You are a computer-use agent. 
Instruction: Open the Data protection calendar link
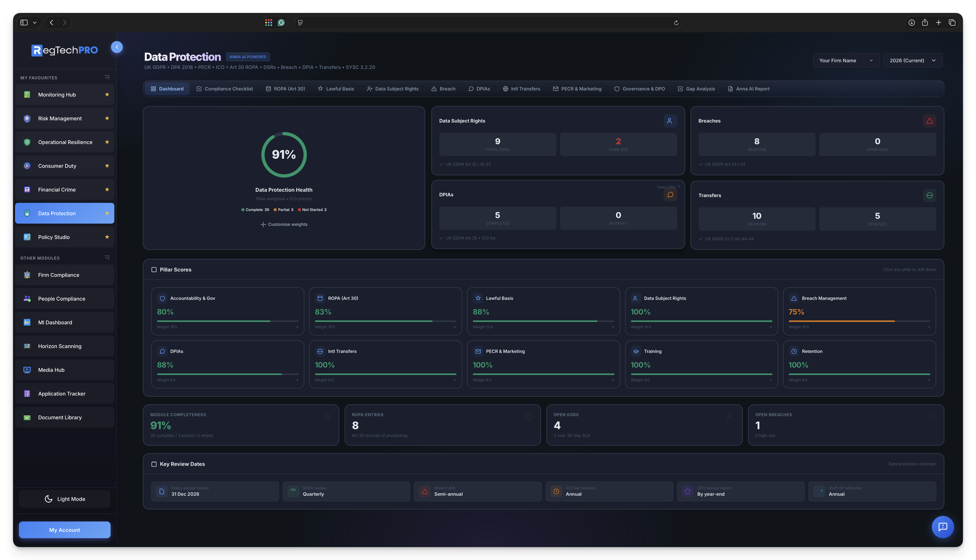[912, 464]
